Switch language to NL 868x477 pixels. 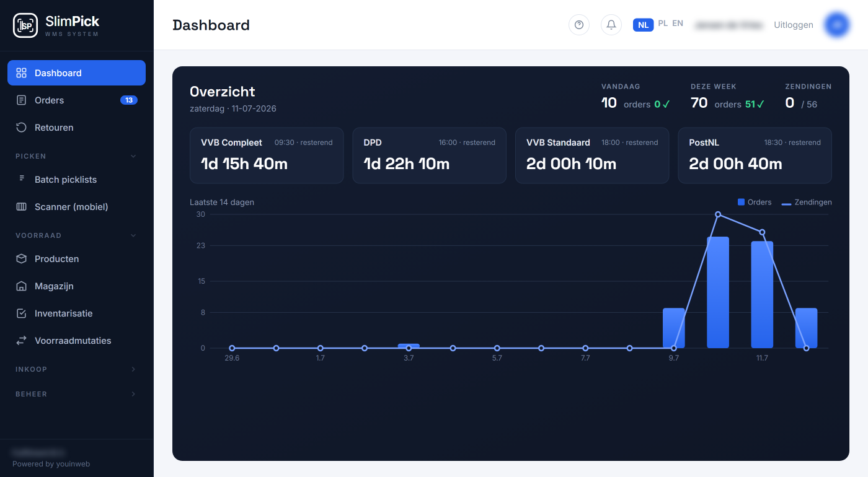click(643, 25)
